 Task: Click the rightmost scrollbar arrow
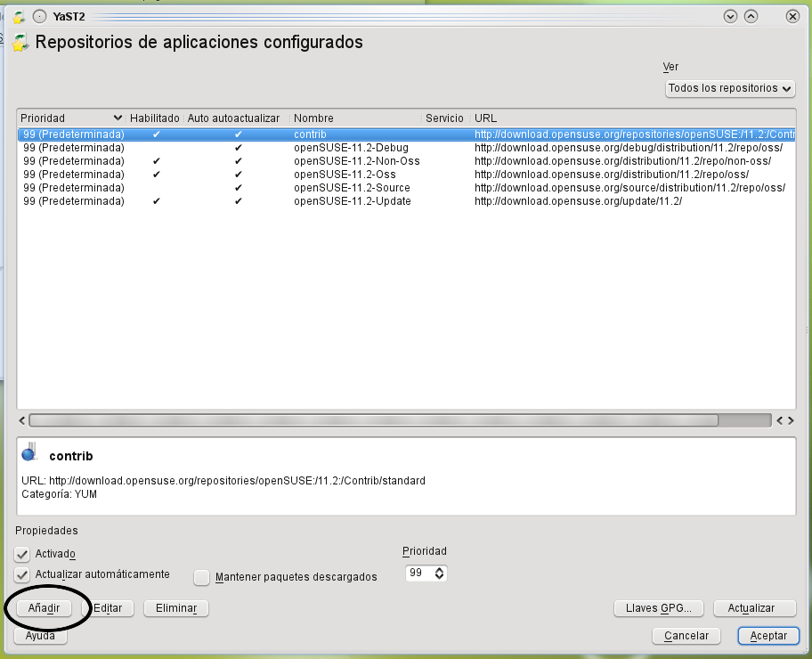pos(791,420)
